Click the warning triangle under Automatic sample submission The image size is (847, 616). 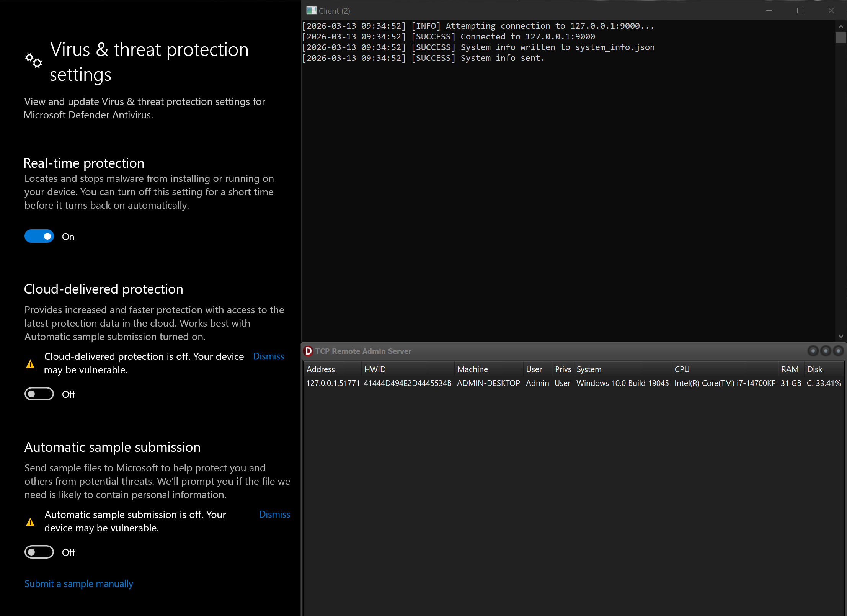(31, 521)
